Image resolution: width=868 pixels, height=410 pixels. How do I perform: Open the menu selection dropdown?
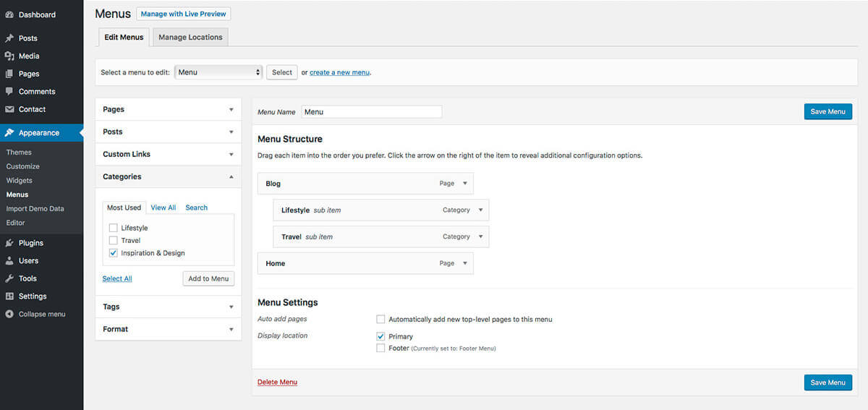coord(218,72)
